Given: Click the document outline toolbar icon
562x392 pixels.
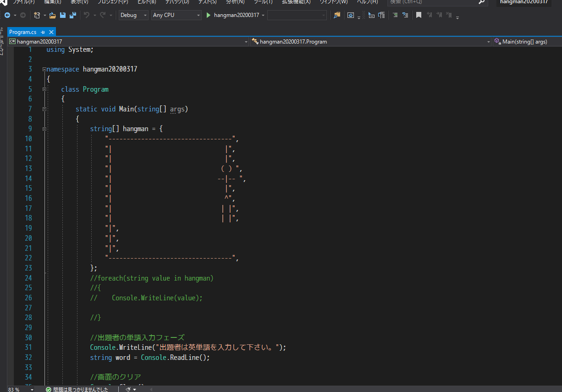Looking at the screenshot, I should [382, 15].
